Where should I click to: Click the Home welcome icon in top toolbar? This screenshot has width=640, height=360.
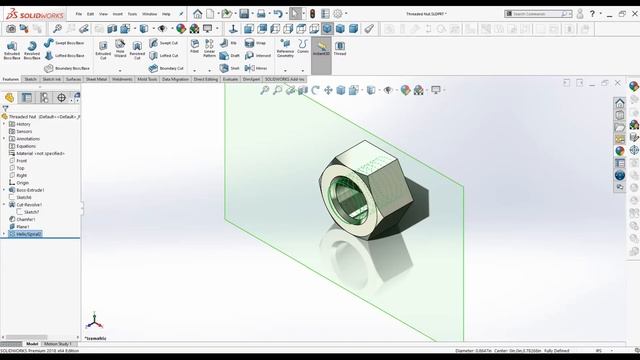coord(198,14)
